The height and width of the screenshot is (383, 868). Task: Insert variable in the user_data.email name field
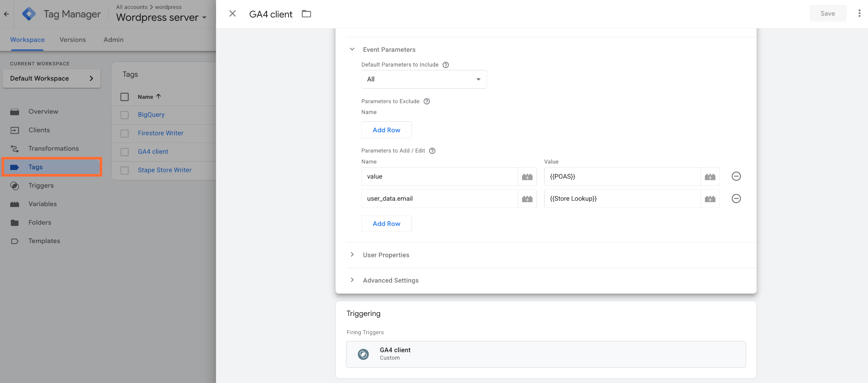(x=527, y=199)
